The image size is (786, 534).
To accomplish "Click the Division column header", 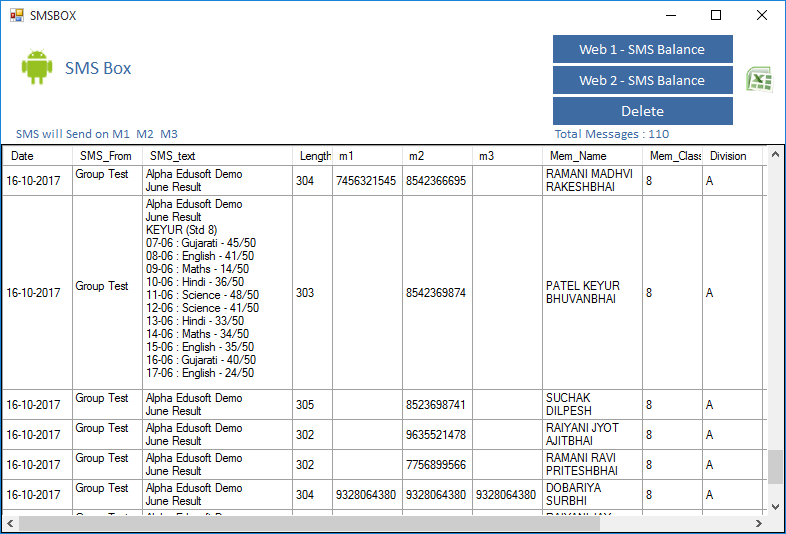I will 728,156.
